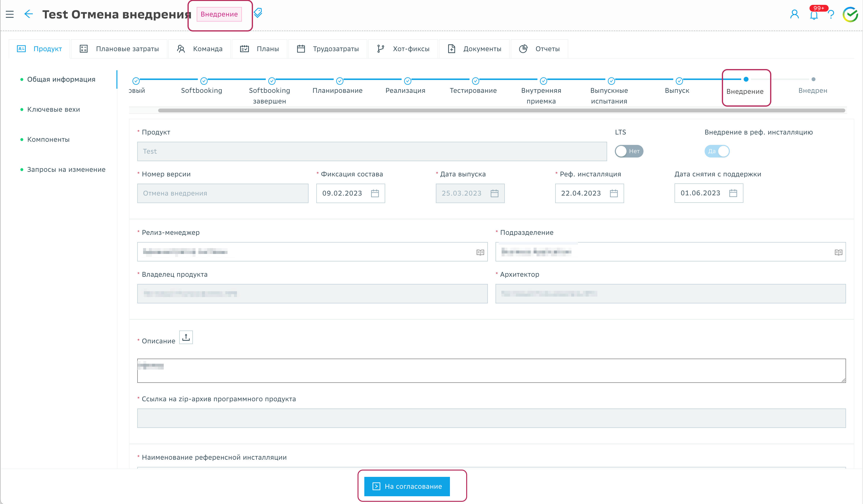Open the user profile icon

pyautogui.click(x=794, y=14)
